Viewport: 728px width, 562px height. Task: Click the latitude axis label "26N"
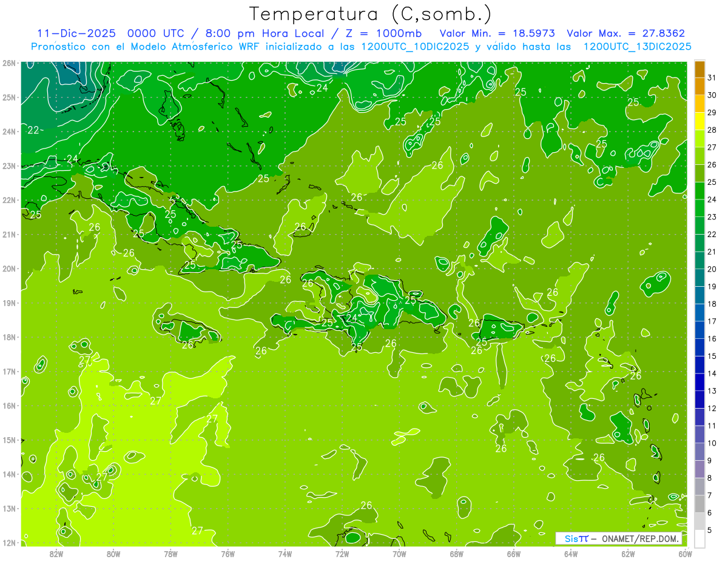click(9, 63)
